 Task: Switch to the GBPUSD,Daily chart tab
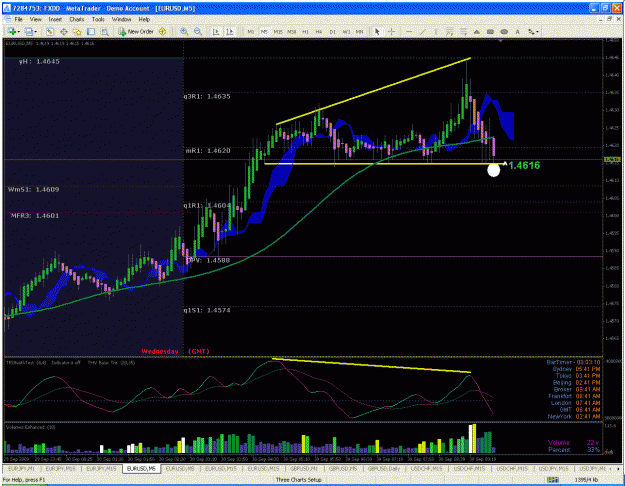coord(384,468)
